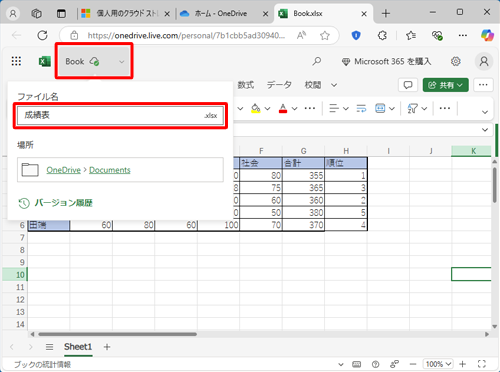Click the file name field containing 成績表

click(120, 115)
